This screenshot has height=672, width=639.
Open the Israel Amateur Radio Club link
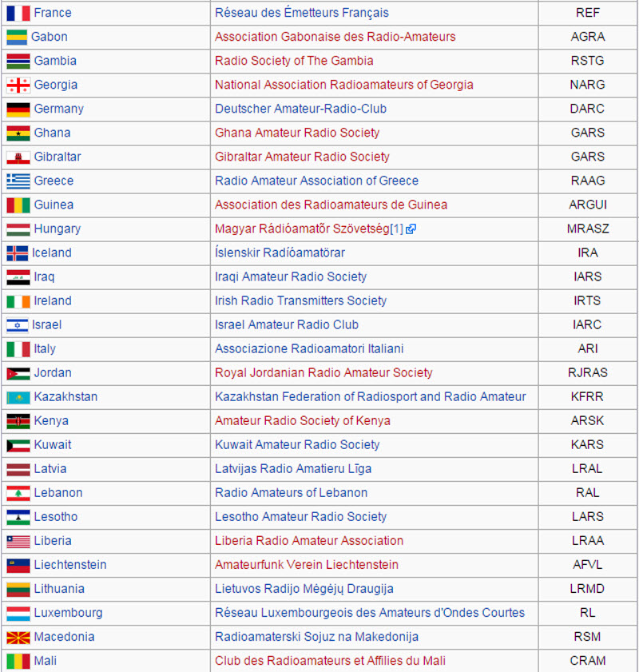coord(287,325)
